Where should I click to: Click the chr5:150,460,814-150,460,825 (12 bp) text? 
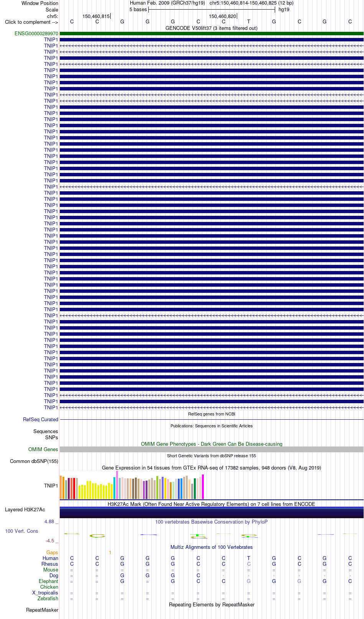point(251,3)
